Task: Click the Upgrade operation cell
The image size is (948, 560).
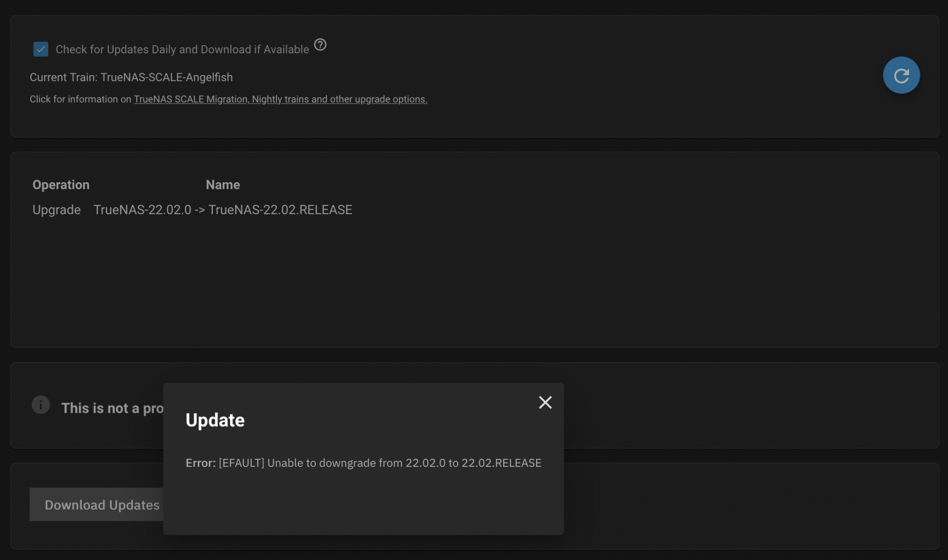Action: coord(56,210)
